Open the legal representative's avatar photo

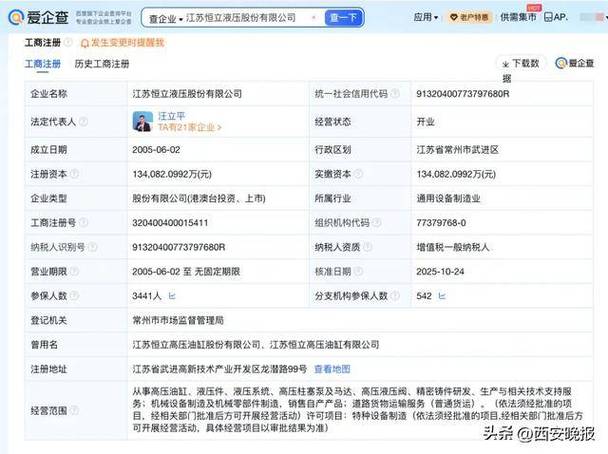[142, 121]
